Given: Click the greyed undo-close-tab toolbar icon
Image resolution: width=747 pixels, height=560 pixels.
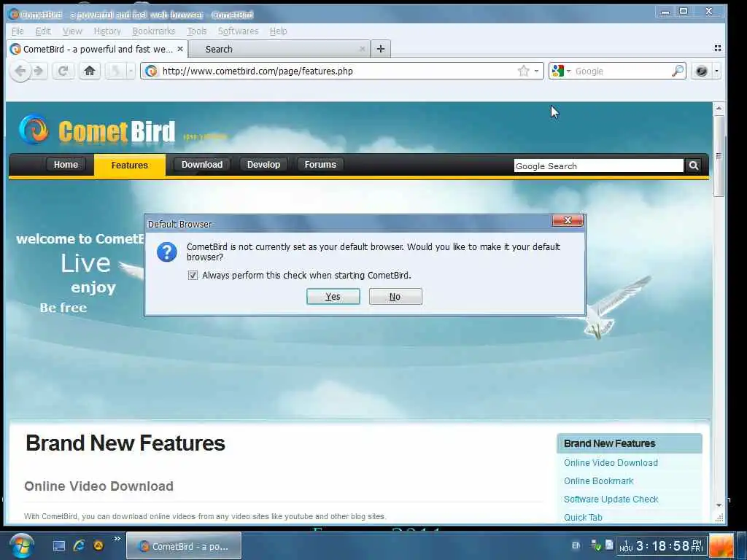Looking at the screenshot, I should tap(115, 71).
